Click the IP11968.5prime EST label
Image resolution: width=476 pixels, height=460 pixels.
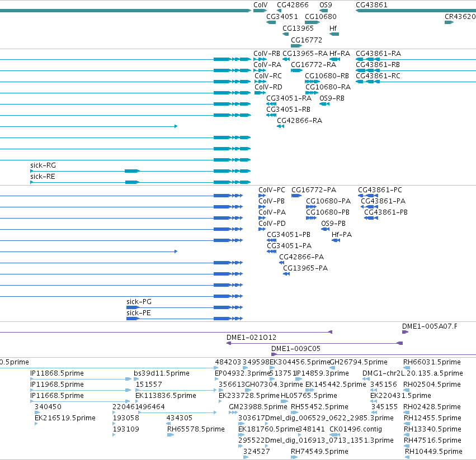(x=56, y=385)
